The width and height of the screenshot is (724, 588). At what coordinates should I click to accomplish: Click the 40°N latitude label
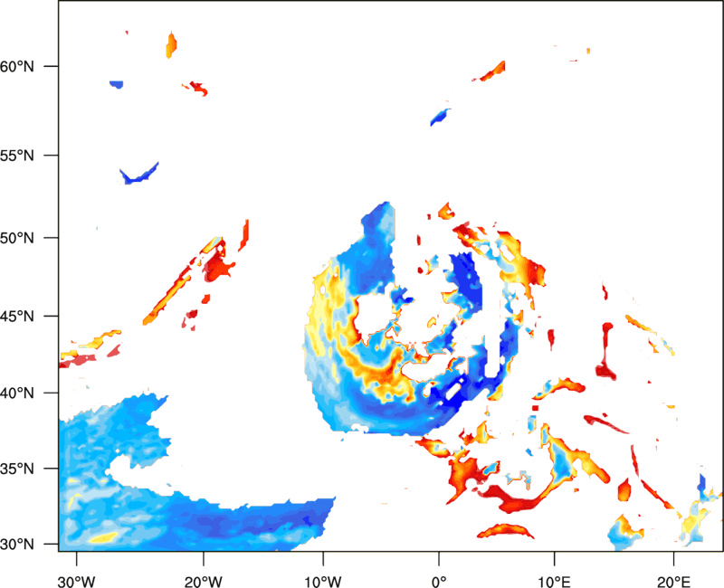[17, 394]
